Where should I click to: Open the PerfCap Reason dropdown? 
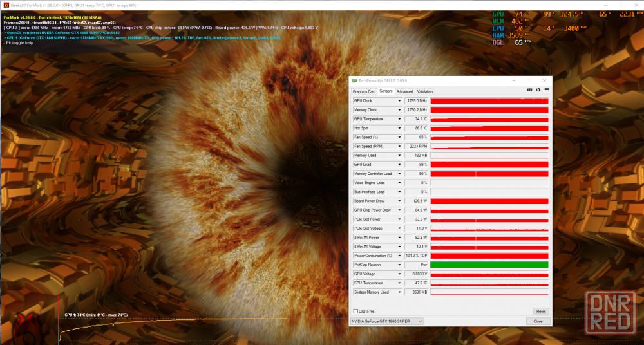[399, 265]
